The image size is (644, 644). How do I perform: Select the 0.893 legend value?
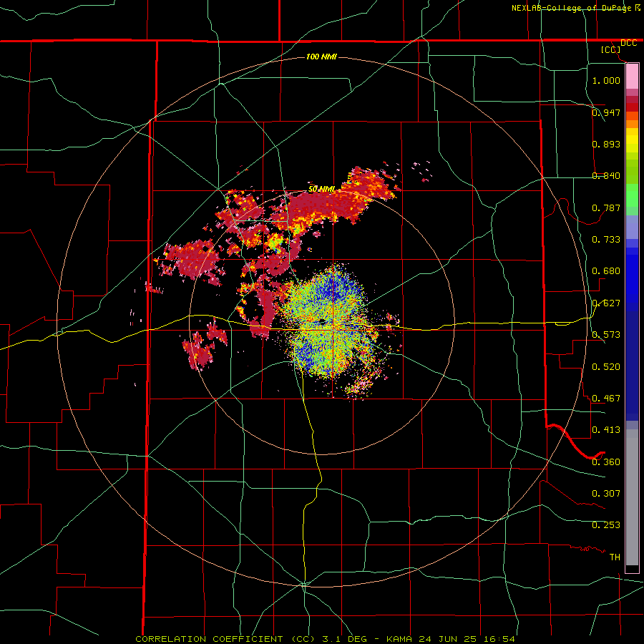pos(606,144)
